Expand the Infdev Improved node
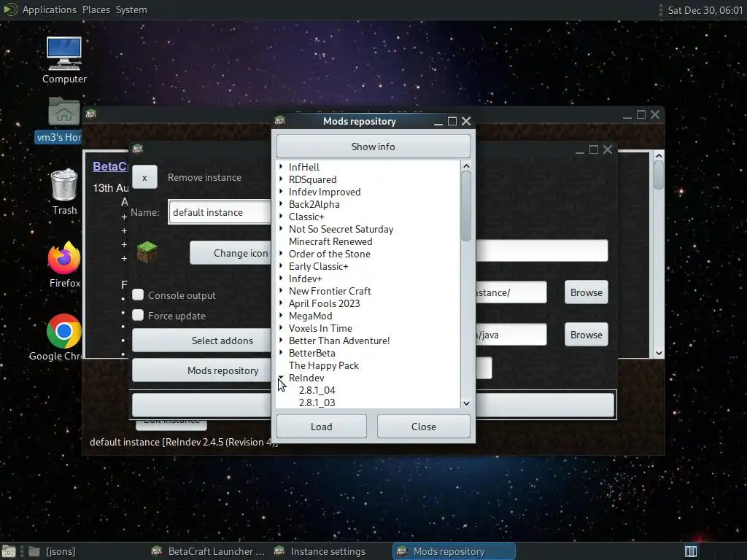 (281, 192)
